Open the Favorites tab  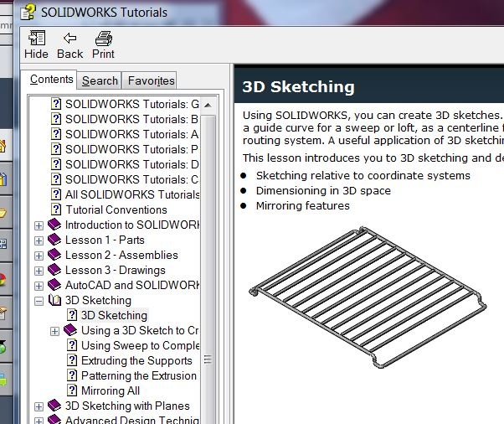point(151,80)
